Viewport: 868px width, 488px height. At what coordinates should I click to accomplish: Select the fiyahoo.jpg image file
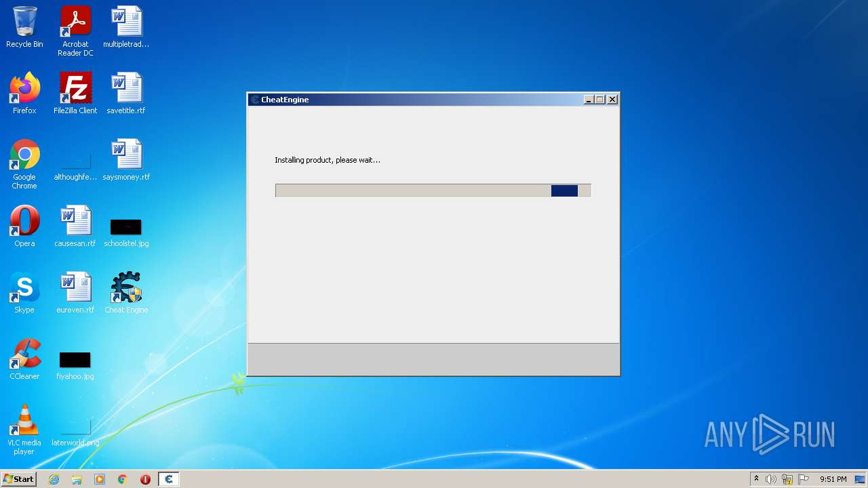coord(75,366)
